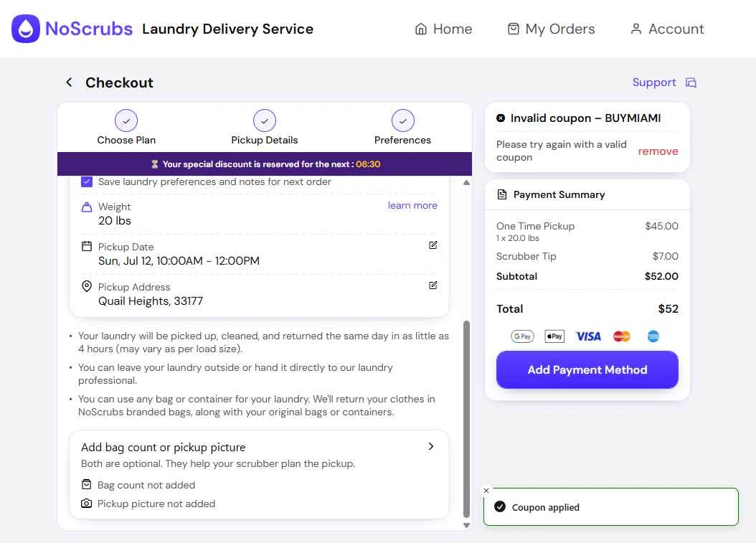Click the Quail Heights, 33177 address text

(x=151, y=301)
